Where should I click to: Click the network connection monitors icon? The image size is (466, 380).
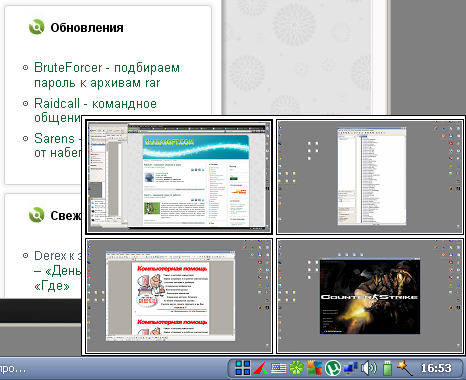(x=351, y=368)
